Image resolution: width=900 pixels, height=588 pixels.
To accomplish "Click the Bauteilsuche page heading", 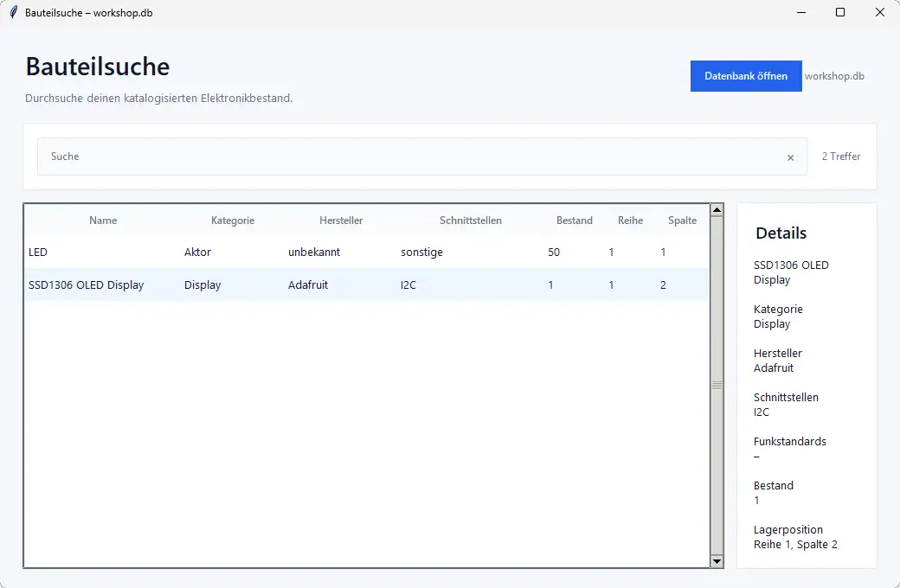I will pos(98,67).
